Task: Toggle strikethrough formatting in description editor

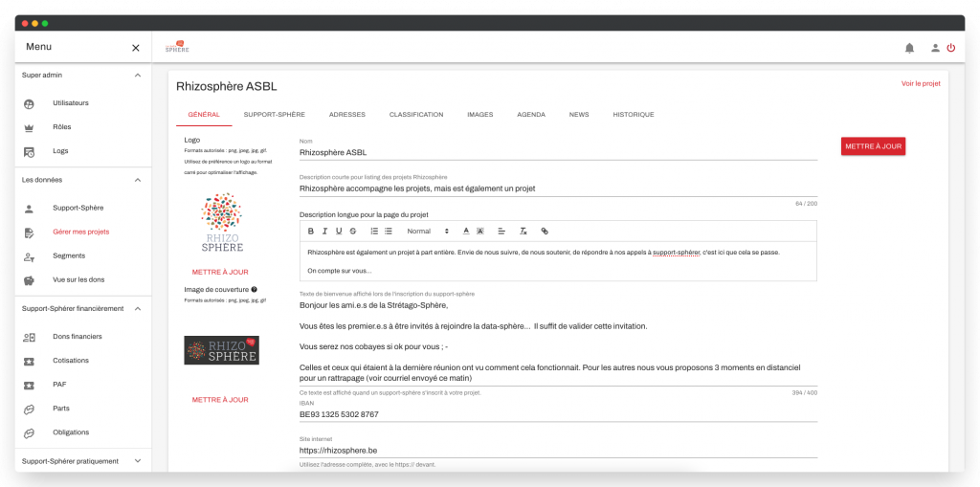Action: pos(352,231)
